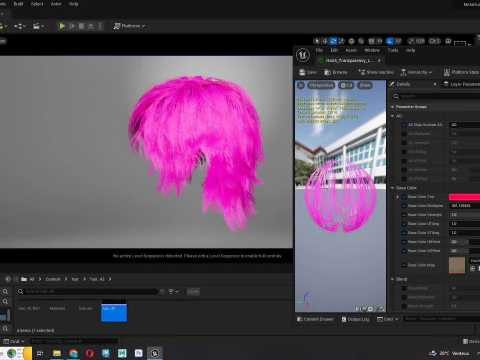Screen dimensions: 480x360
Task: Uncheck the Base Color UOffset checkbox
Action: pyautogui.click(x=404, y=242)
